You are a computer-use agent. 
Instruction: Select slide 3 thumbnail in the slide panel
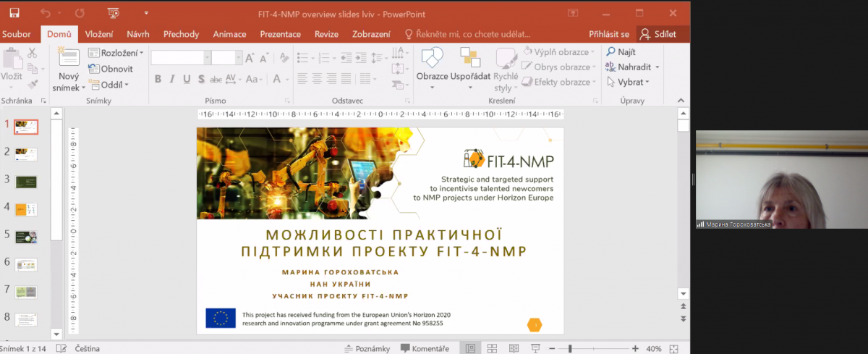(x=26, y=181)
